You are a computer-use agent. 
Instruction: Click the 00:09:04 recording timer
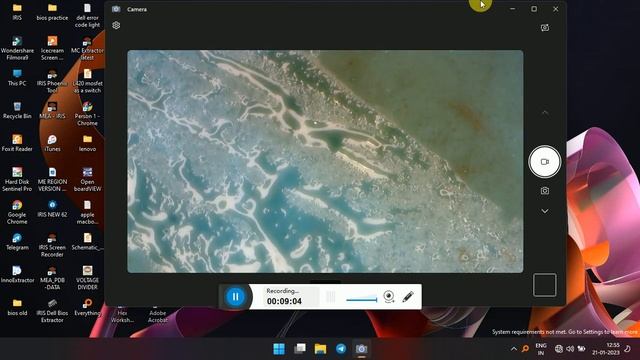(284, 301)
